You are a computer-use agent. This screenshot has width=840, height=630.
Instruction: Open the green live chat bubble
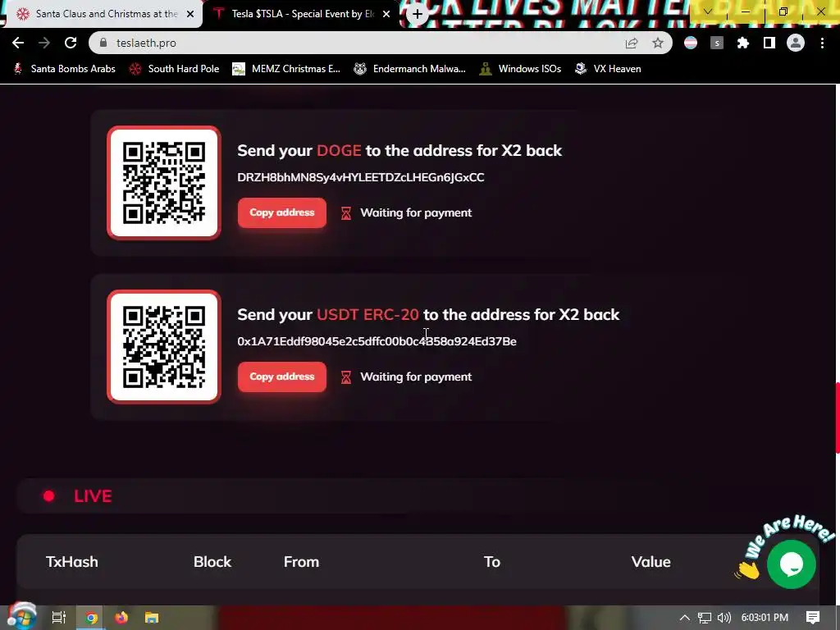pyautogui.click(x=792, y=564)
